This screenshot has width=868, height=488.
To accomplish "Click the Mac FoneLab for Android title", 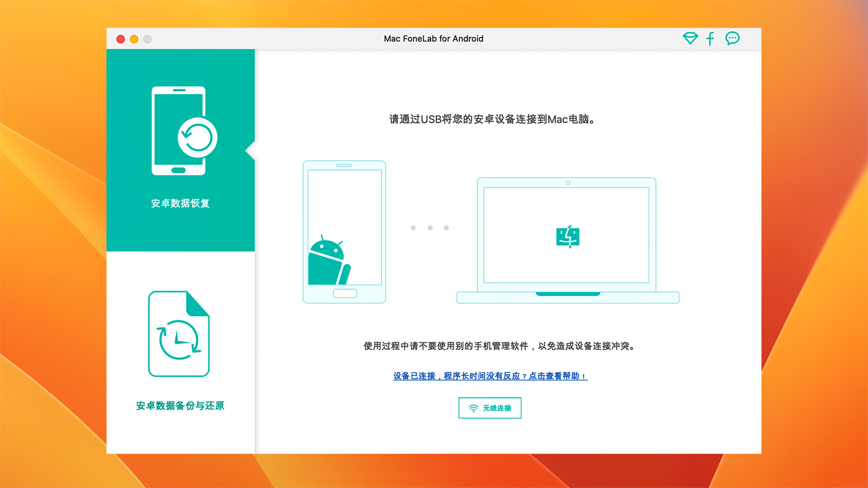I will point(433,39).
